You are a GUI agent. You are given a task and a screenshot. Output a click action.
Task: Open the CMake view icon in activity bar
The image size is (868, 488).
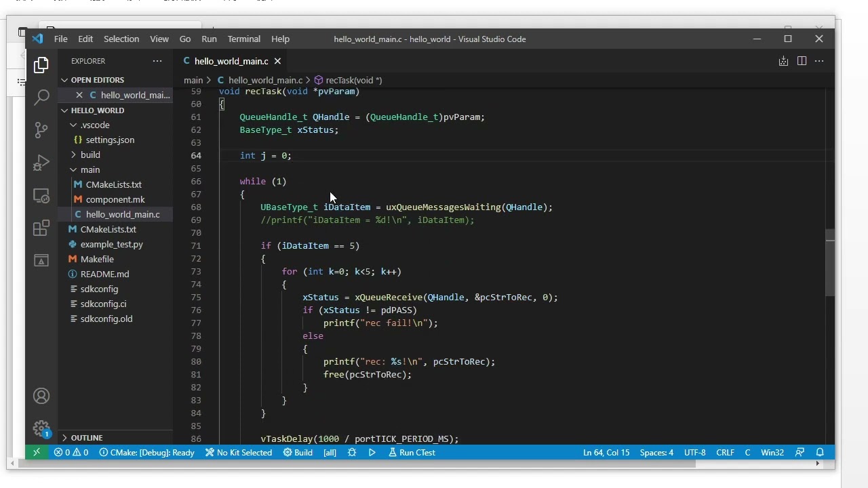(41, 260)
